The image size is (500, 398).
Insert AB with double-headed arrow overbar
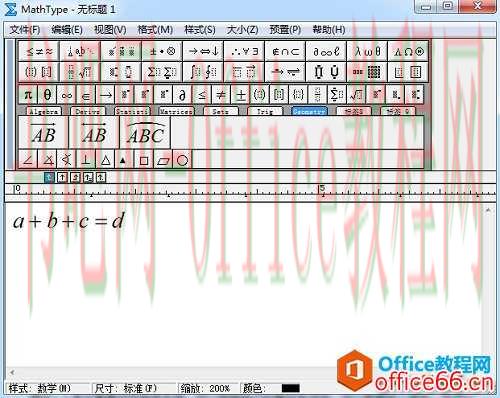[94, 133]
